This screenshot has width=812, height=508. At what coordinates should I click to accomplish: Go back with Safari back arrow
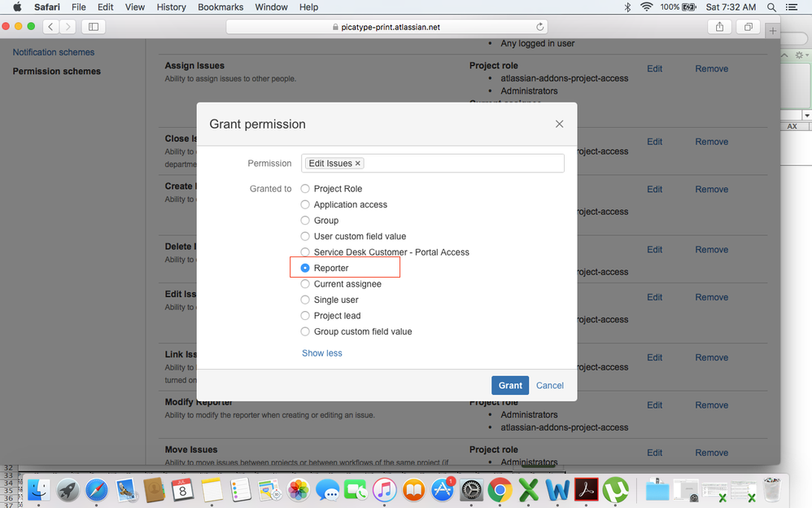pos(50,27)
